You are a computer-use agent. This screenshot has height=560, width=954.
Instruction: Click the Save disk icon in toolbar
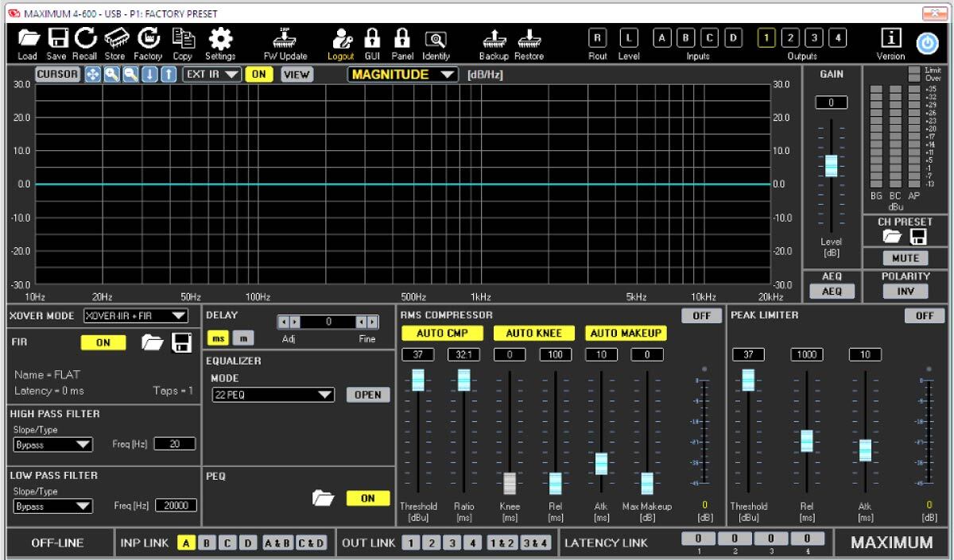pos(56,38)
